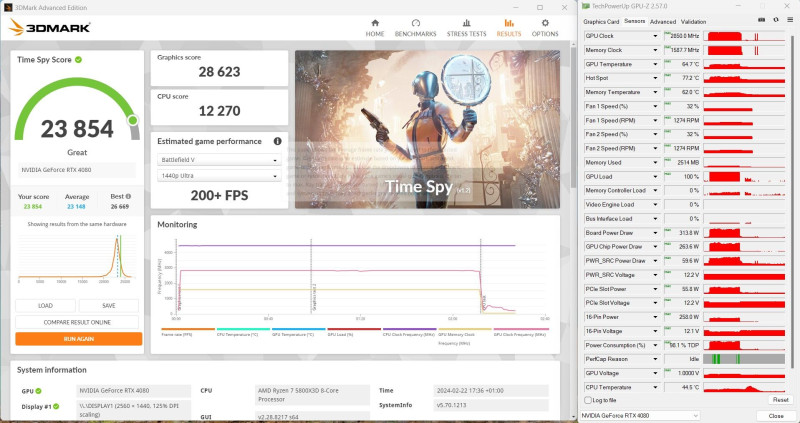Click the SAVE button
This screenshot has width=800, height=423.
coord(109,306)
